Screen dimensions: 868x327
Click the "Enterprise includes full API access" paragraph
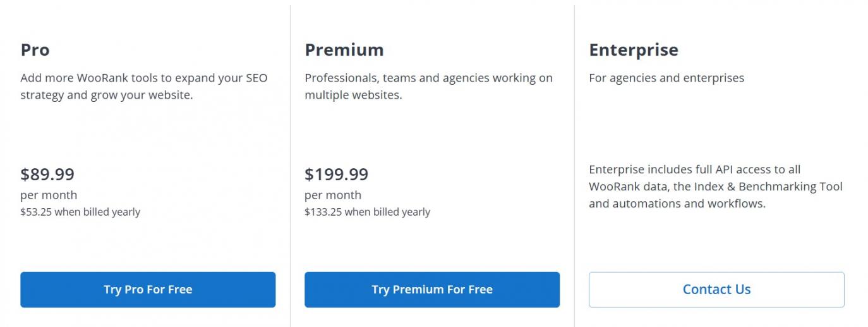(x=694, y=170)
